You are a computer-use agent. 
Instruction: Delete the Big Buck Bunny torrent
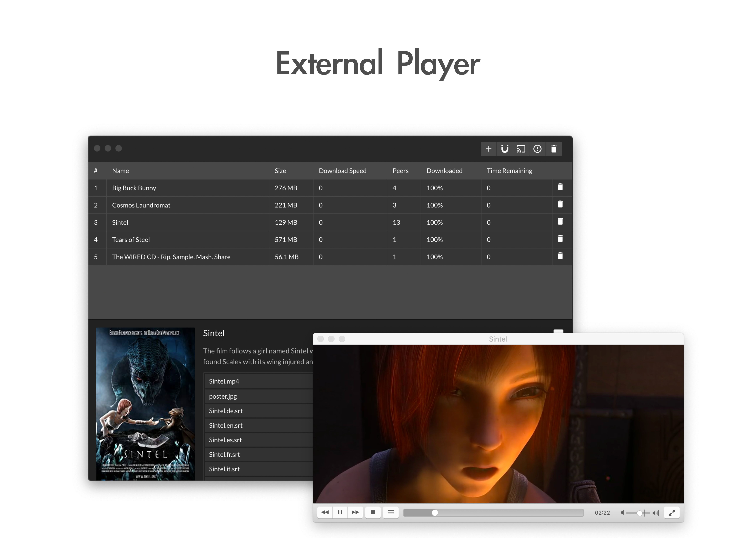(x=560, y=187)
